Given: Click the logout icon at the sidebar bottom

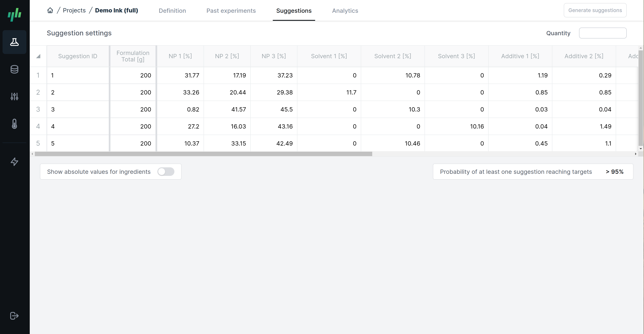Looking at the screenshot, I should [x=14, y=316].
